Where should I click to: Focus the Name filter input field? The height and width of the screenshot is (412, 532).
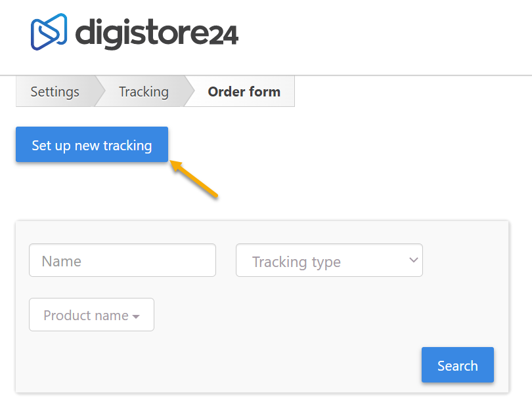tap(122, 260)
